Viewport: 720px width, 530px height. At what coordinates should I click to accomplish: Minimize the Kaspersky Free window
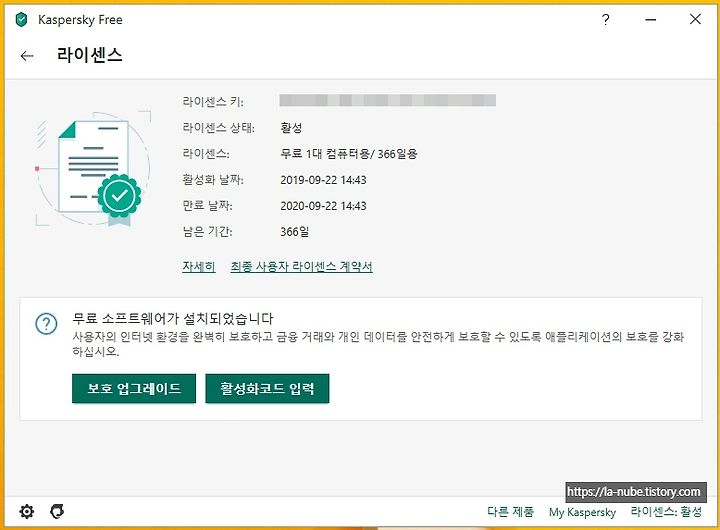point(650,20)
